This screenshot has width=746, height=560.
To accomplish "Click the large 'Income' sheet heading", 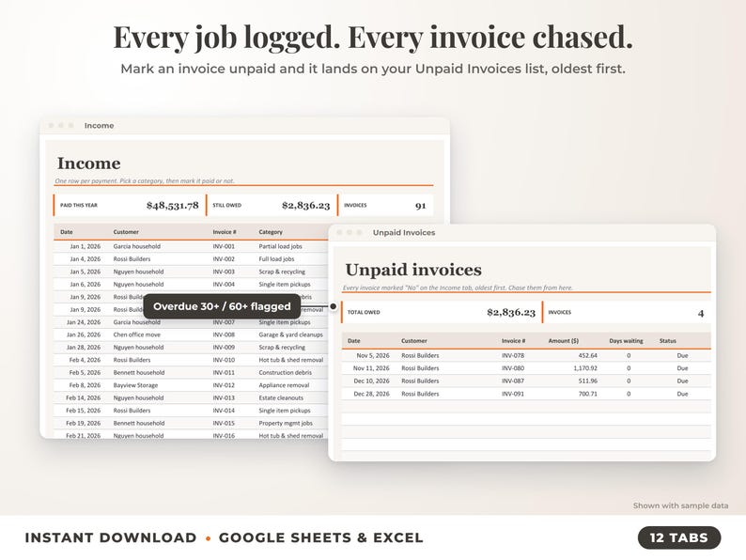I will coord(89,163).
